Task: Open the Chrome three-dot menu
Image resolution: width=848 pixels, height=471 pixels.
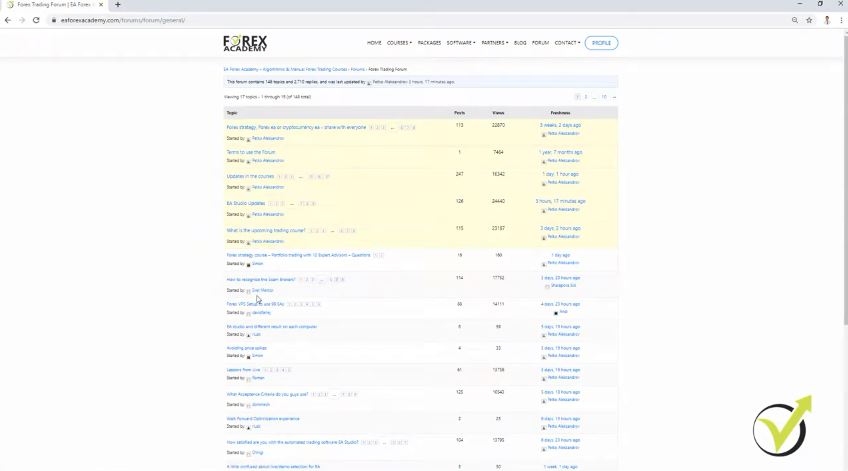Action: 840,20
